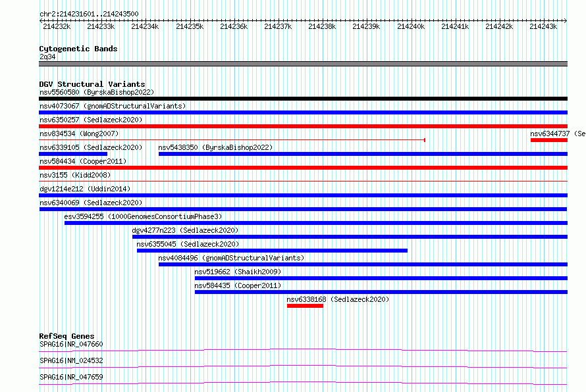This screenshot has width=586, height=392.
Task: Open the nsv6340069 (Sedlazeck2020) label
Action: (x=91, y=203)
